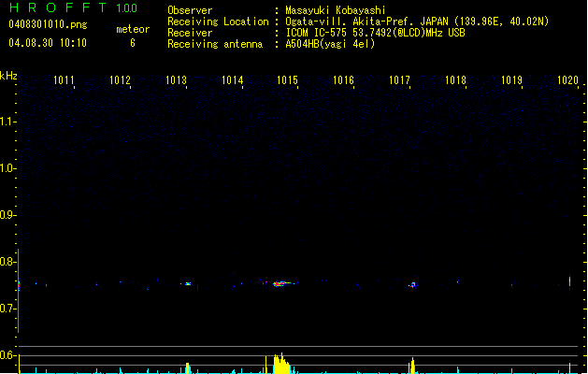Click the meteor echo just after 1017
This screenshot has width=588, height=374.
click(x=412, y=285)
